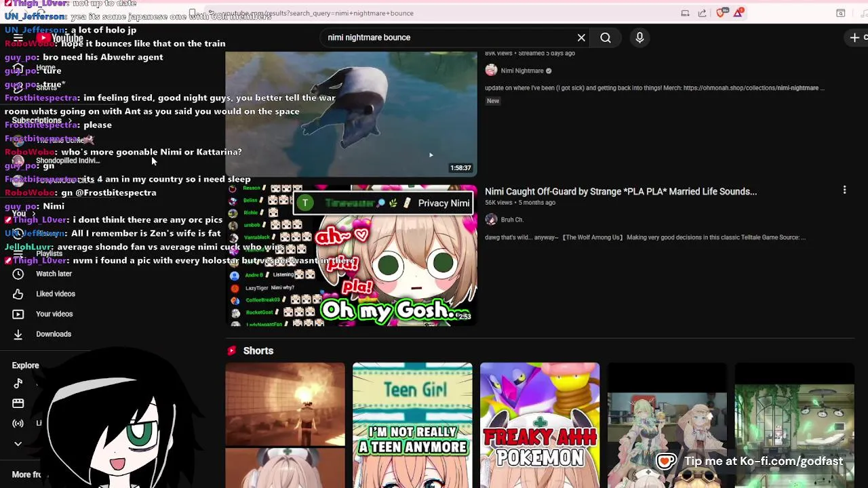The width and height of the screenshot is (868, 488).
Task: Click the Movies clapperboard icon under Explore
Action: click(18, 403)
